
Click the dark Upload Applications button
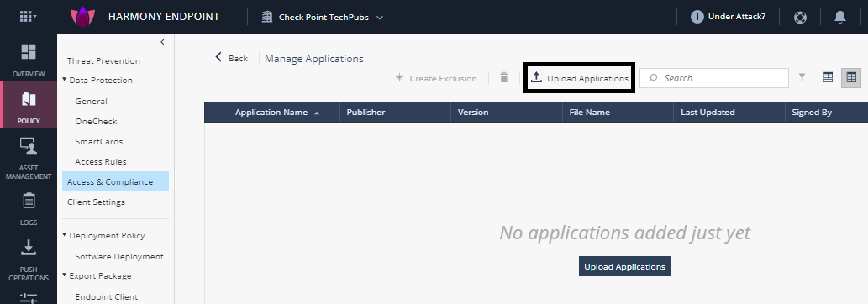[x=624, y=266]
